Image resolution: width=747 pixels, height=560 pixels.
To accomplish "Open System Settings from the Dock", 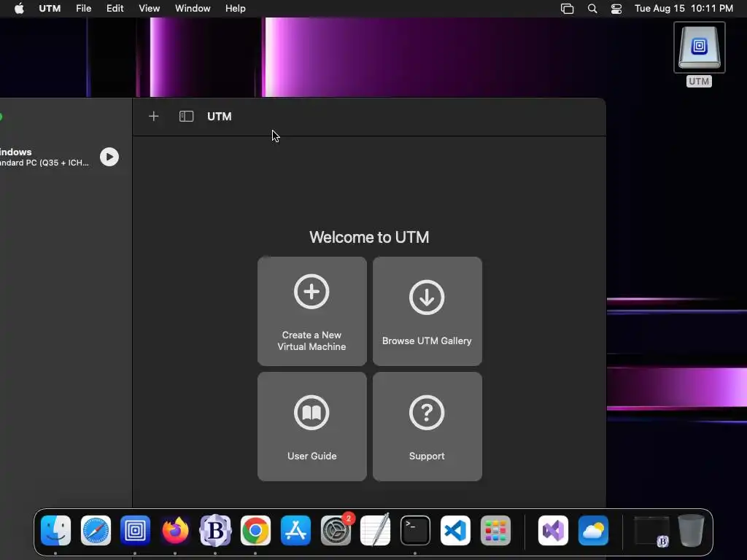I will pyautogui.click(x=336, y=530).
